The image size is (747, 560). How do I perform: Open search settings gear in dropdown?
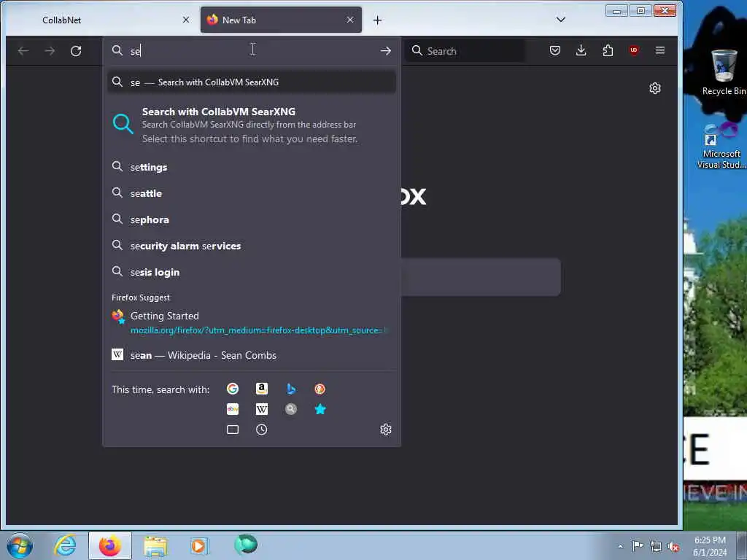pos(386,429)
